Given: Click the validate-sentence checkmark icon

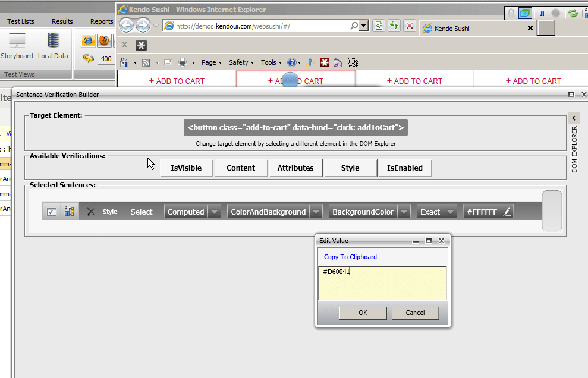Looking at the screenshot, I should tap(52, 212).
